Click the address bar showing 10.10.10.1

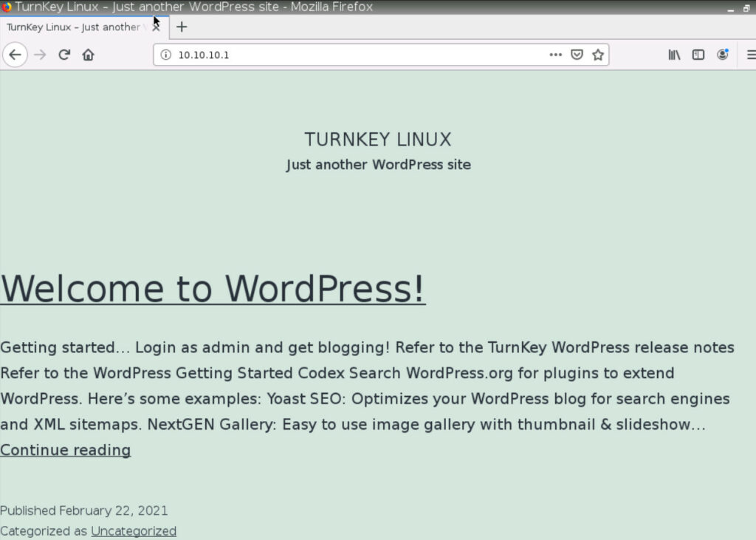(x=354, y=55)
